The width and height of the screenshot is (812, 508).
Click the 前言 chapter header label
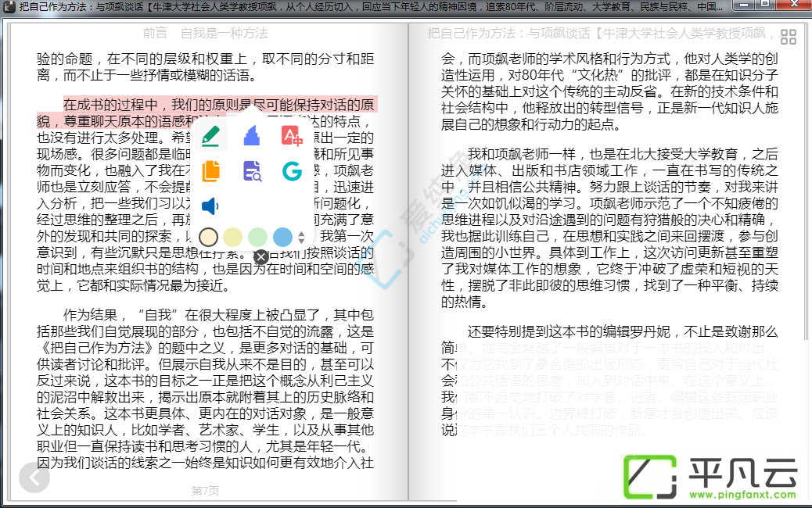[155, 34]
